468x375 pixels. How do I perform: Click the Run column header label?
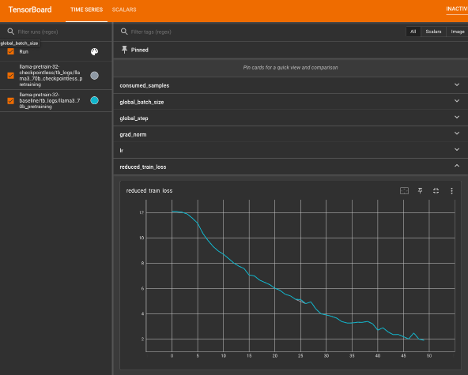24,52
